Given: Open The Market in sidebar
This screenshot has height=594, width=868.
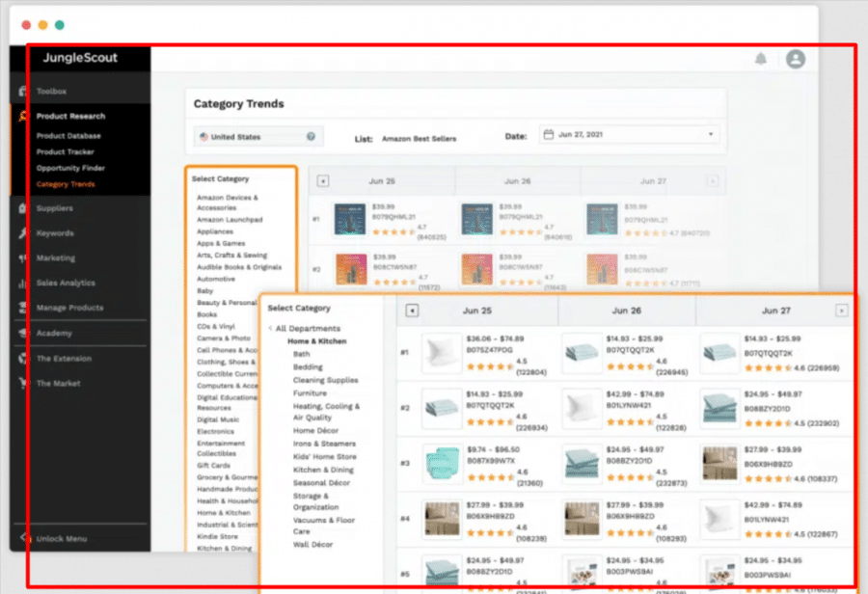Looking at the screenshot, I should (58, 383).
